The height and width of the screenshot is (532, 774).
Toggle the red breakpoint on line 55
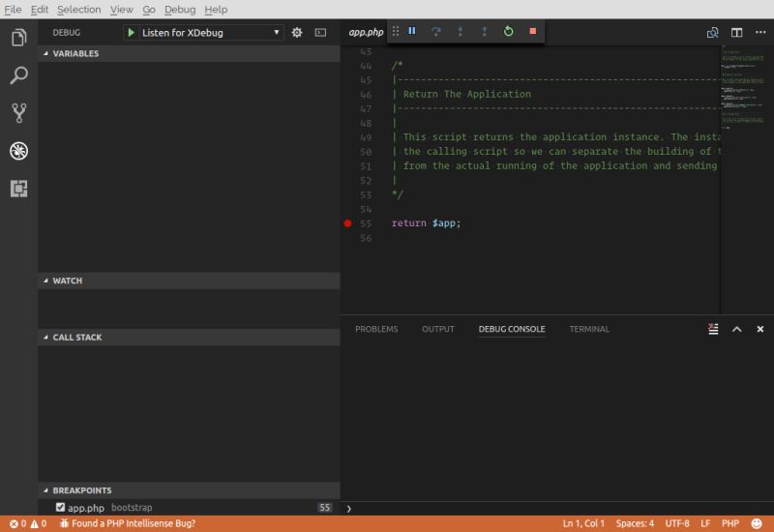click(347, 223)
